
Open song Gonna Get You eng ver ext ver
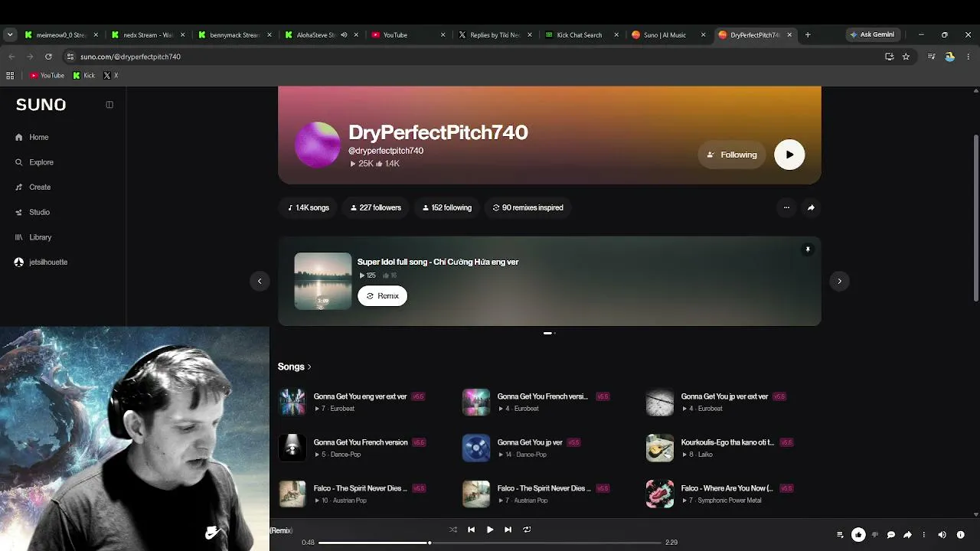(360, 396)
